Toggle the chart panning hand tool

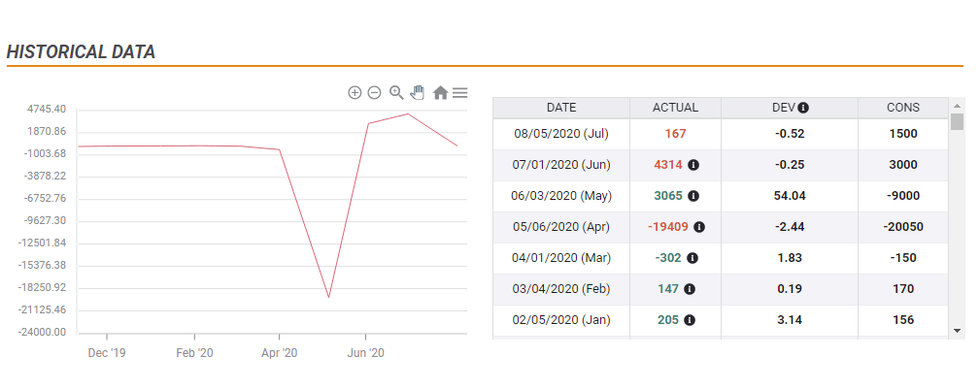tap(418, 92)
